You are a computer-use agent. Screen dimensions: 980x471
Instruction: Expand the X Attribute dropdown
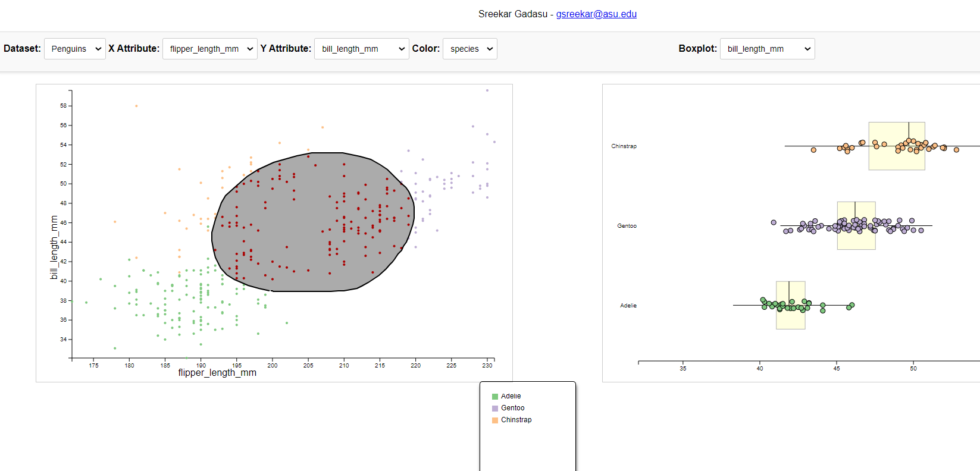pyautogui.click(x=209, y=49)
